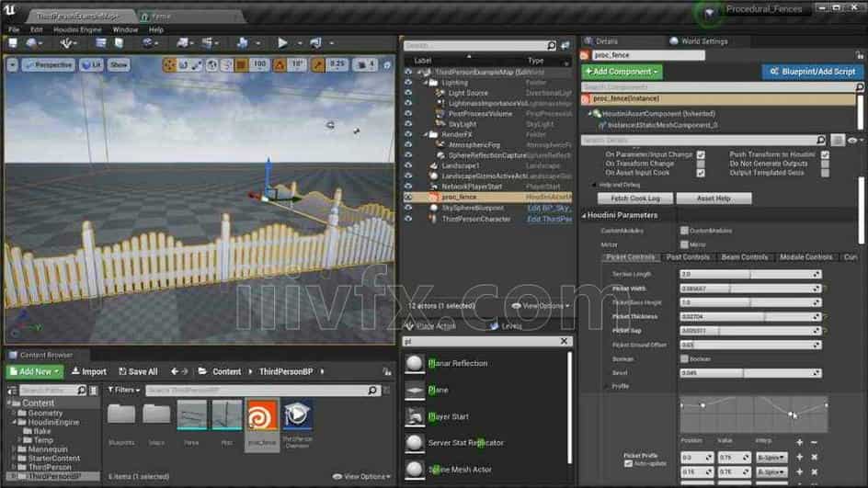Open the Blueprints toolbar icon
The image size is (868, 488).
(x=182, y=42)
